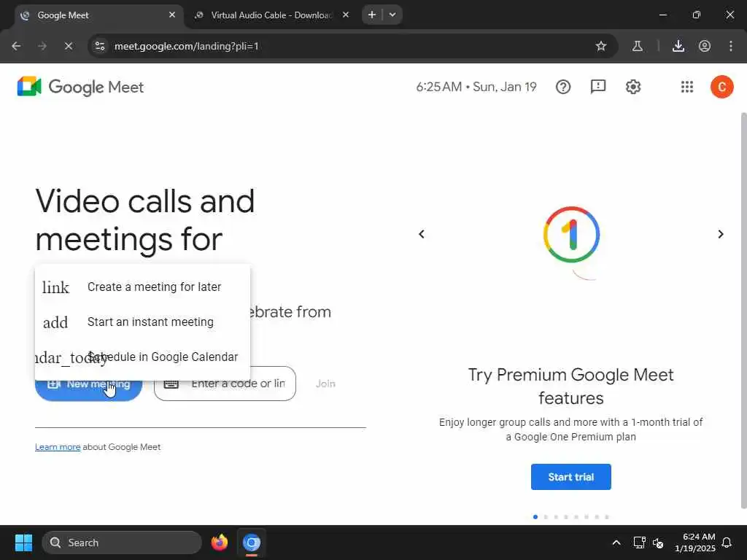Click the Join button
The width and height of the screenshot is (747, 560).
pyautogui.click(x=325, y=384)
